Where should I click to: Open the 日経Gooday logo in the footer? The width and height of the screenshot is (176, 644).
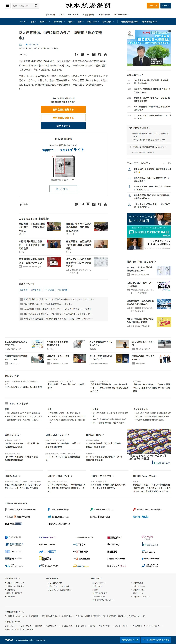(113, 544)
